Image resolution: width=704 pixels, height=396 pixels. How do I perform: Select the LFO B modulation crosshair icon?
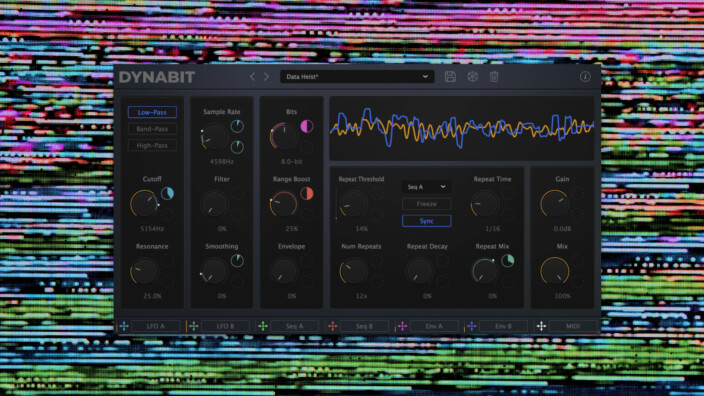[x=194, y=326]
